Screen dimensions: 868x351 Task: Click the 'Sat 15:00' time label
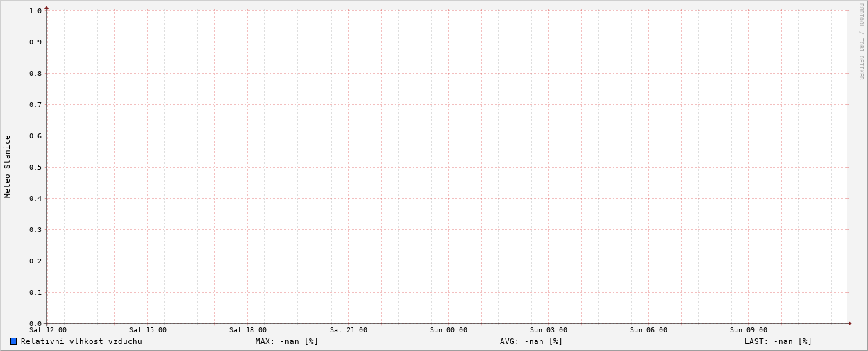pyautogui.click(x=148, y=330)
